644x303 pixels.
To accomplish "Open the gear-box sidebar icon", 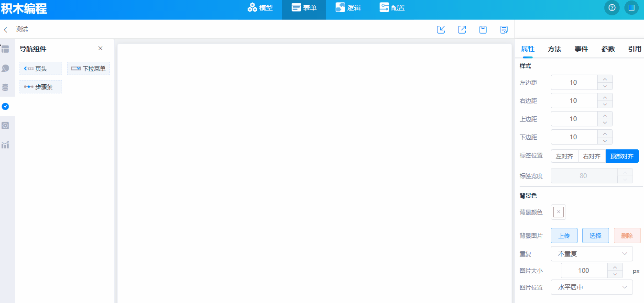I will point(5,125).
